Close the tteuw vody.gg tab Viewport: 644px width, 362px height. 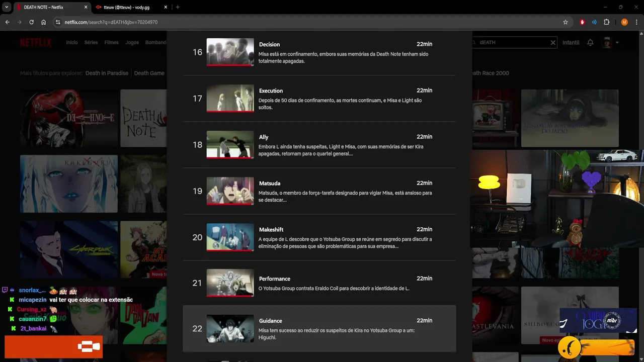[165, 7]
